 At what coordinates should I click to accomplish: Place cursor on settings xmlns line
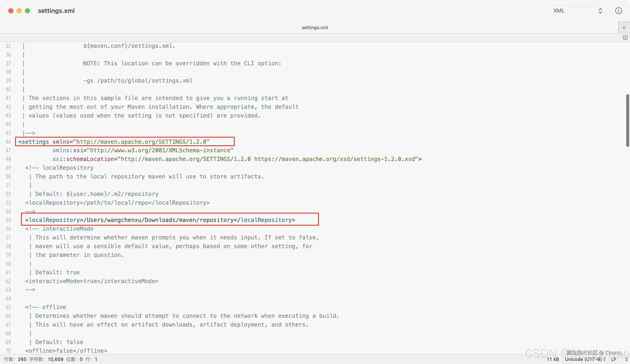point(114,142)
